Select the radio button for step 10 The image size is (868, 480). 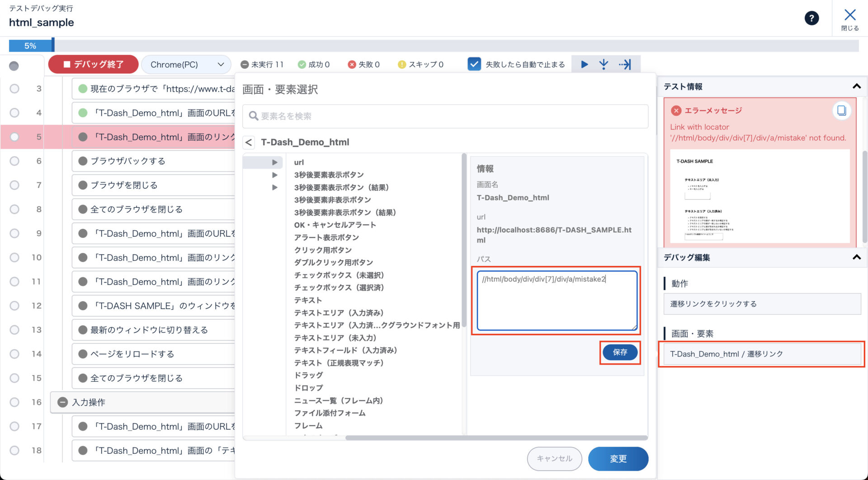click(14, 257)
